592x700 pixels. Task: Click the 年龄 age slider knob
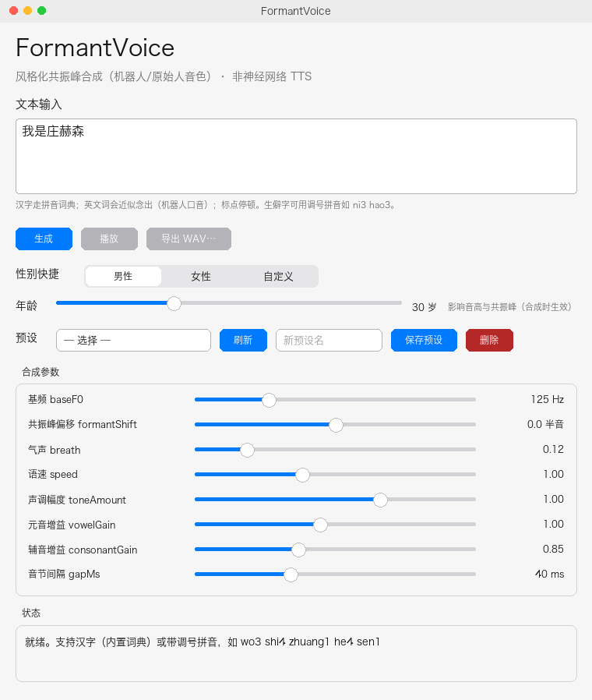coord(174,303)
